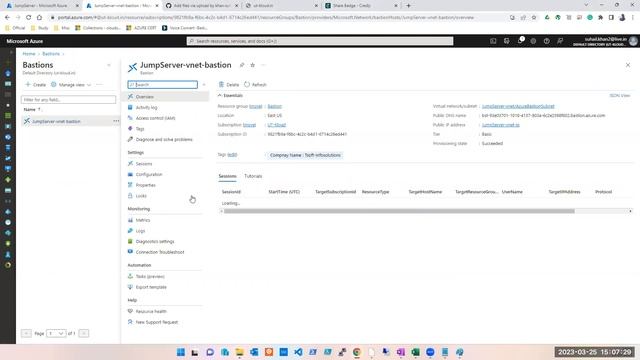Click the Delete button in toolbar
This screenshot has height=360, width=640.
pos(229,84)
